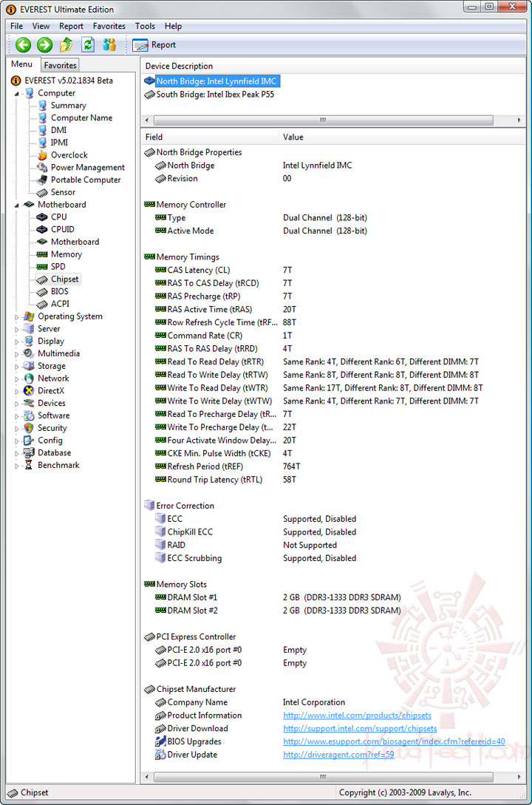Screen dimensions: 532x805
Task: Open the intel.com products chipsets link
Action: 357,715
